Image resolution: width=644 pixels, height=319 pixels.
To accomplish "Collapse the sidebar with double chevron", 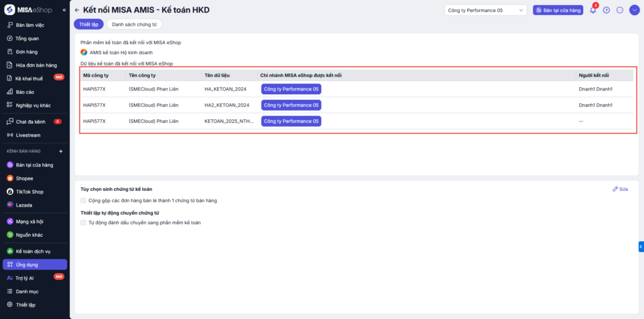I will [64, 10].
